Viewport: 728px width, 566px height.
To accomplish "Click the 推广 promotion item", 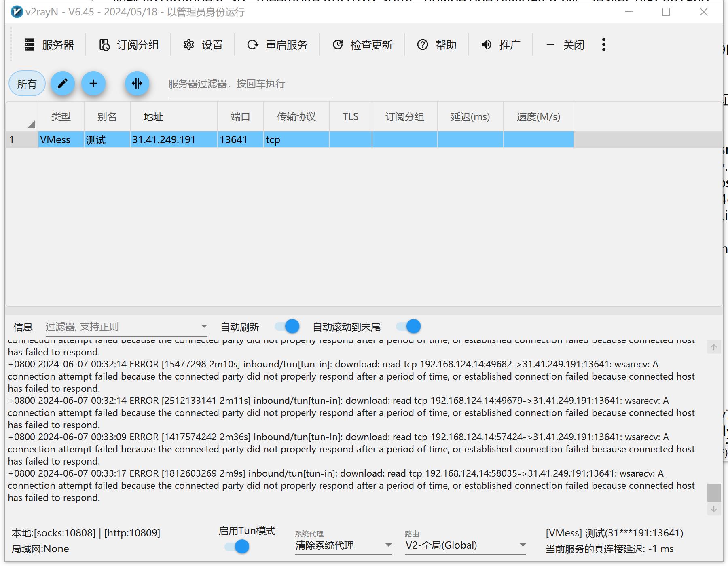I will 501,45.
